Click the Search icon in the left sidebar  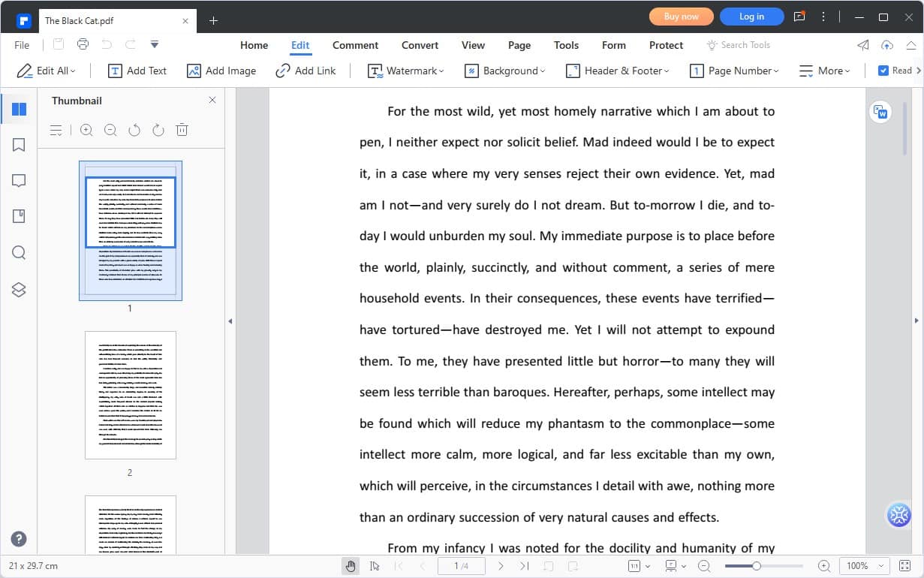tap(19, 253)
